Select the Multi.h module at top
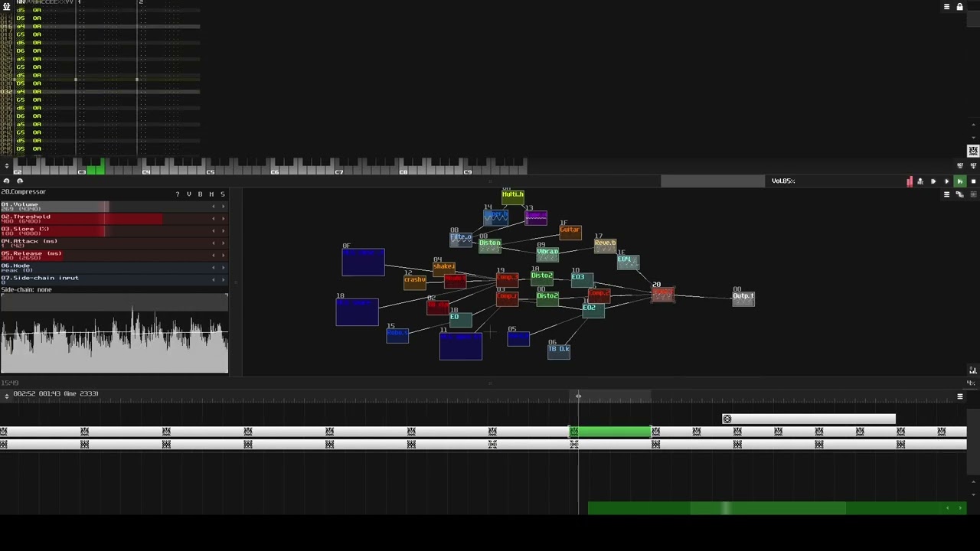The height and width of the screenshot is (551, 980). [x=513, y=197]
